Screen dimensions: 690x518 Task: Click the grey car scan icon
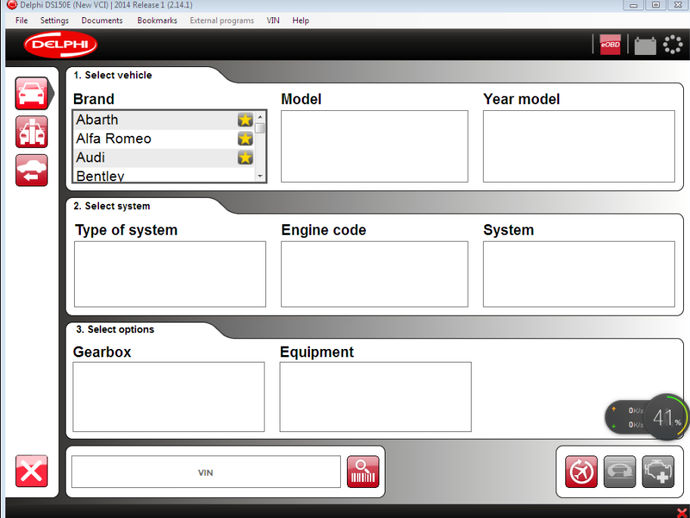pyautogui.click(x=620, y=472)
